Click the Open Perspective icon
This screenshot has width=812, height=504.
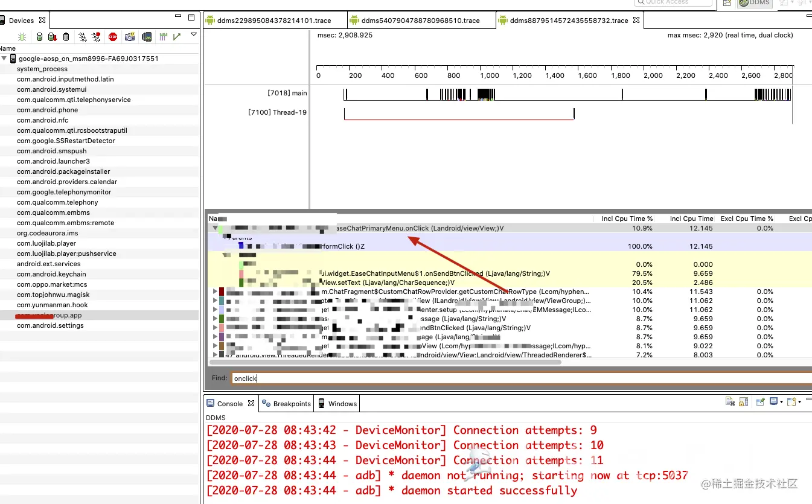pos(727,3)
